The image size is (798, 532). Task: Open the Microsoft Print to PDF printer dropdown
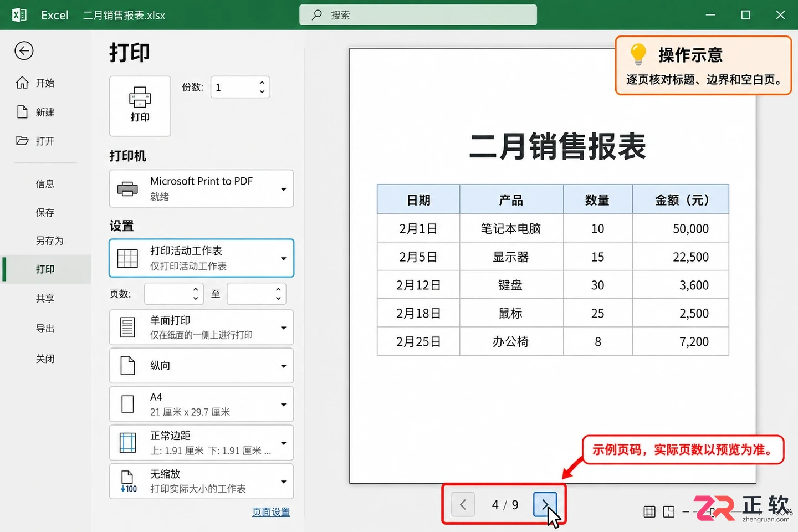pos(201,188)
